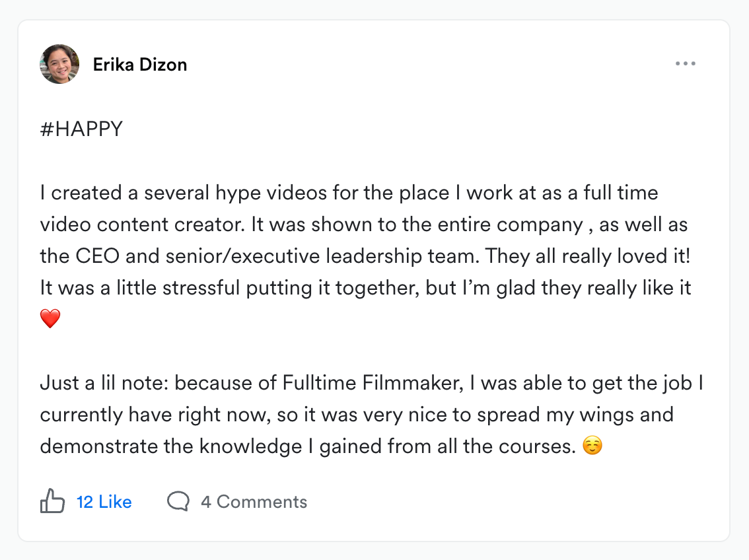
Task: Click the "12 Like" count text
Action: [x=104, y=502]
